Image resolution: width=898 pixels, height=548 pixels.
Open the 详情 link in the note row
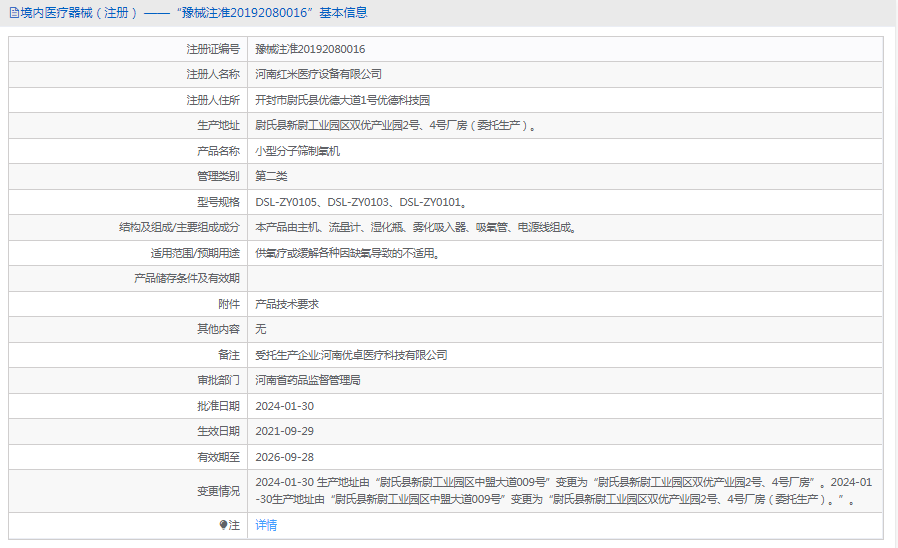pyautogui.click(x=266, y=525)
